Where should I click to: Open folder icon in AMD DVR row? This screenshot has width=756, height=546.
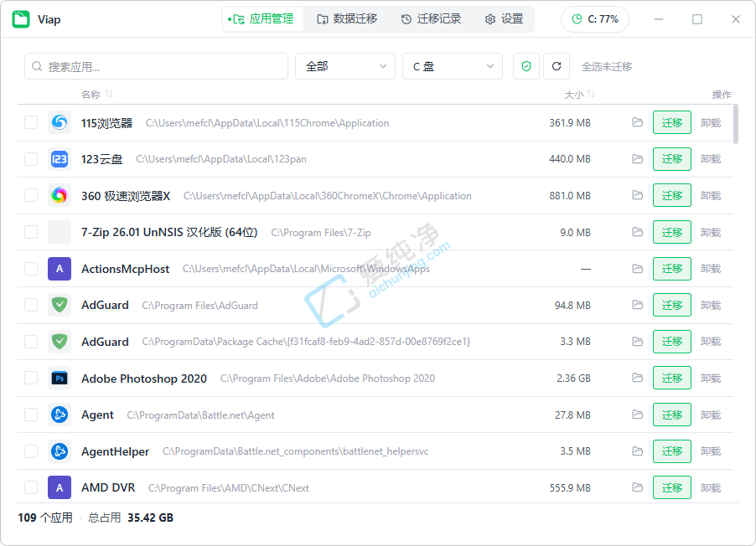[x=637, y=487]
